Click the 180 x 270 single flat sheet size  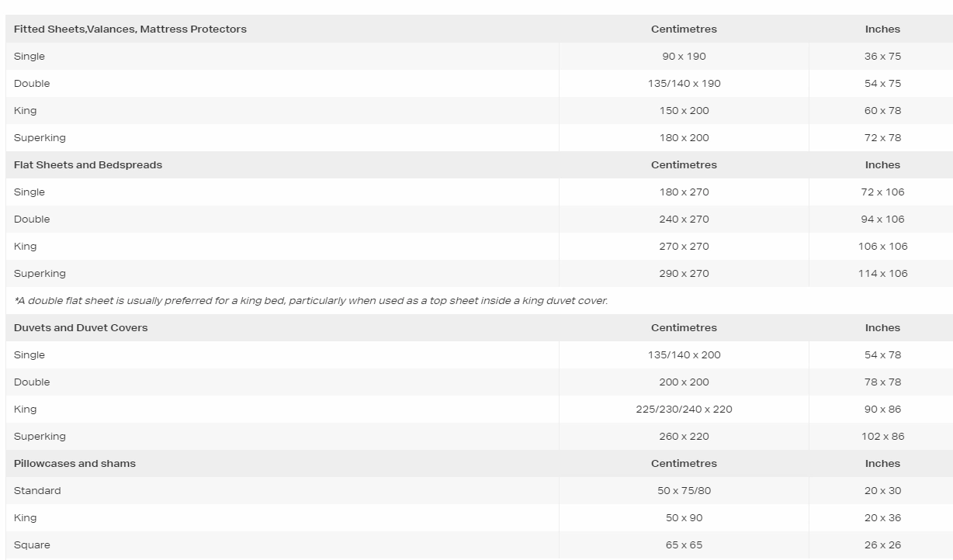pyautogui.click(x=684, y=192)
